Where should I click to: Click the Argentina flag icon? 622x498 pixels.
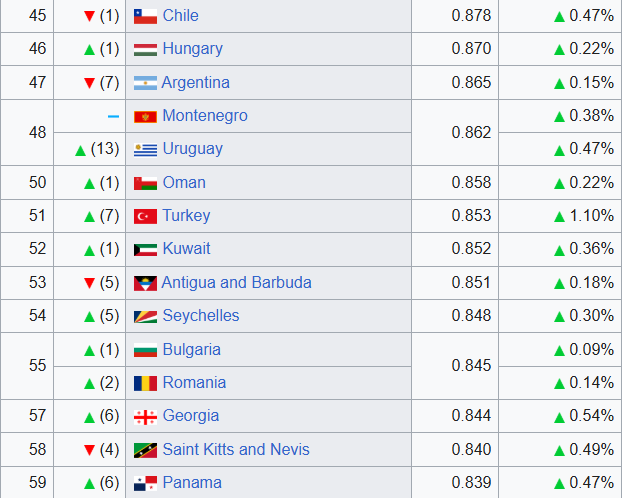[x=146, y=83]
